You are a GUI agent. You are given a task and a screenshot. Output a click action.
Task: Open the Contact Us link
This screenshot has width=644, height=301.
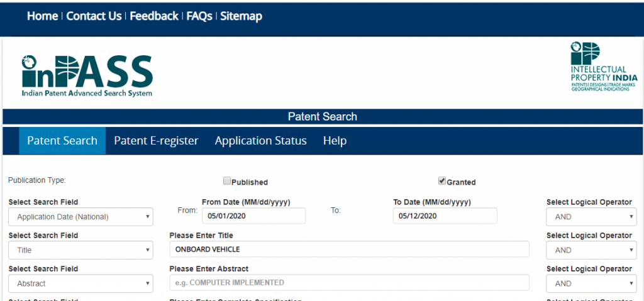pos(94,16)
